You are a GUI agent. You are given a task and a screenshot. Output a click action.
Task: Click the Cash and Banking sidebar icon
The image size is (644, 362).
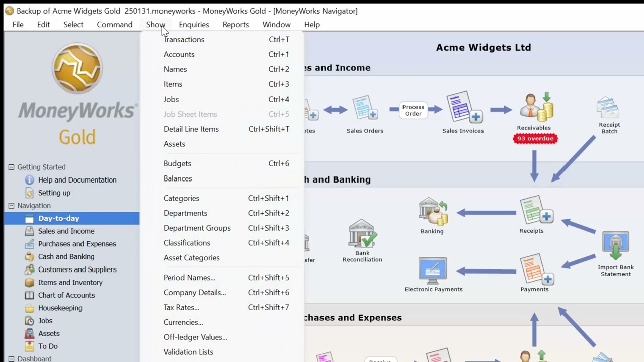[29, 257]
